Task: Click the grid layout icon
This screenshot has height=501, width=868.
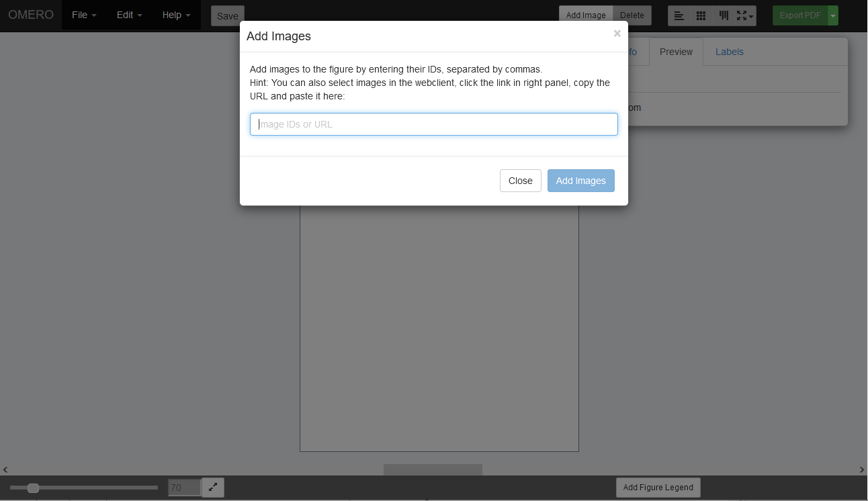Action: (701, 15)
